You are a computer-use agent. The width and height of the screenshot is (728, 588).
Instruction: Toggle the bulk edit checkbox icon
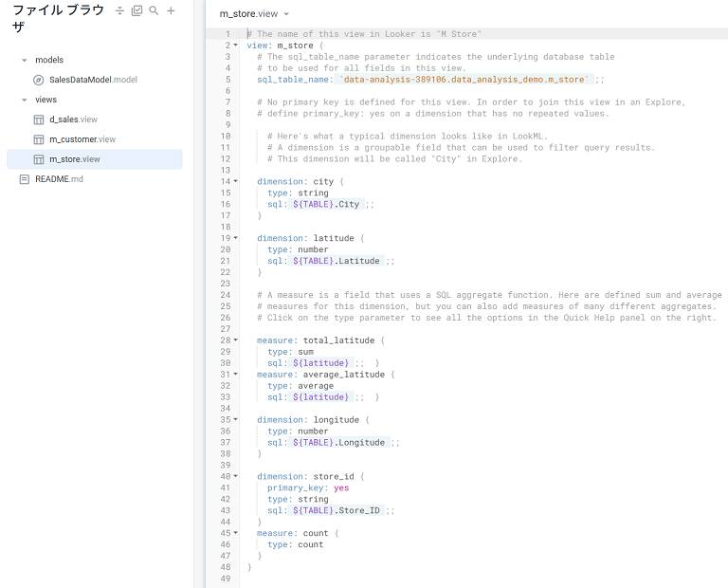(136, 10)
